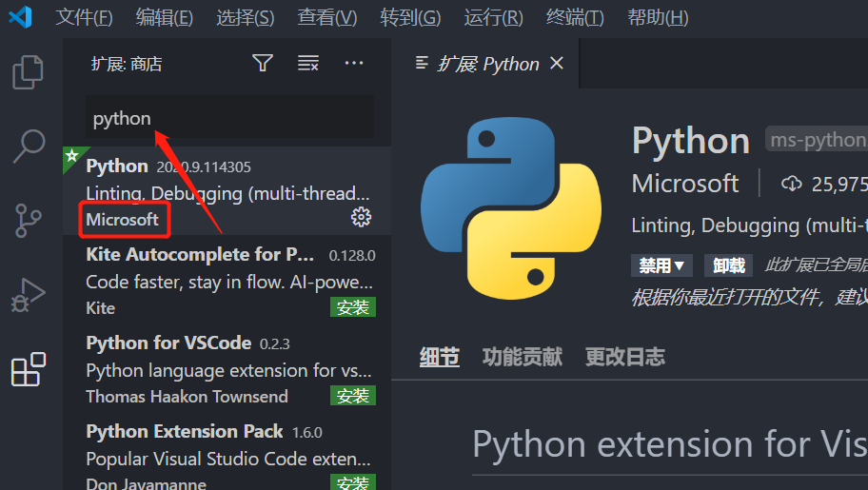Select Python Extension Pack list entry

click(x=227, y=451)
